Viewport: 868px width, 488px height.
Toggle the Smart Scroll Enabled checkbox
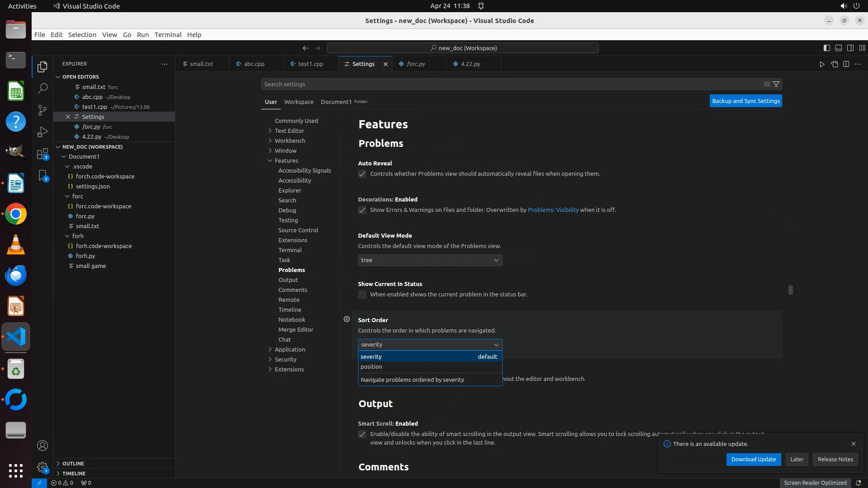pos(362,434)
